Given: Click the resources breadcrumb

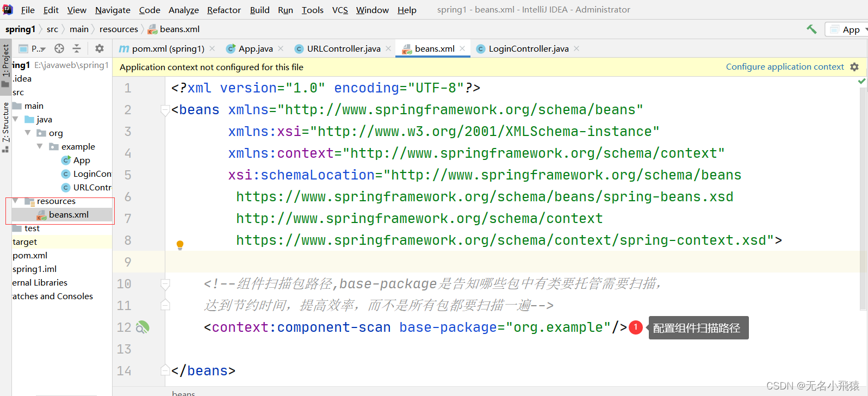Looking at the screenshot, I should pyautogui.click(x=119, y=29).
